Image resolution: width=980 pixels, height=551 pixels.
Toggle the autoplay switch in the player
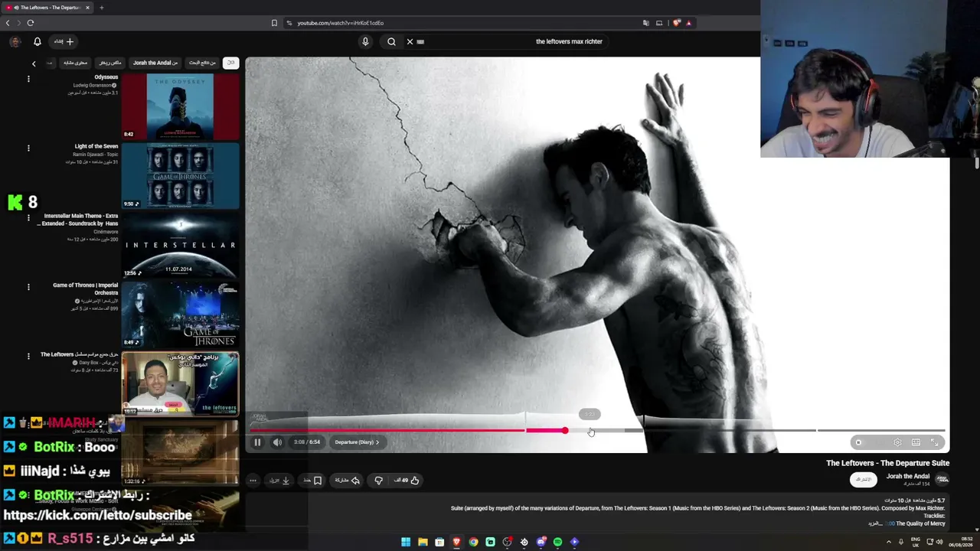point(860,442)
